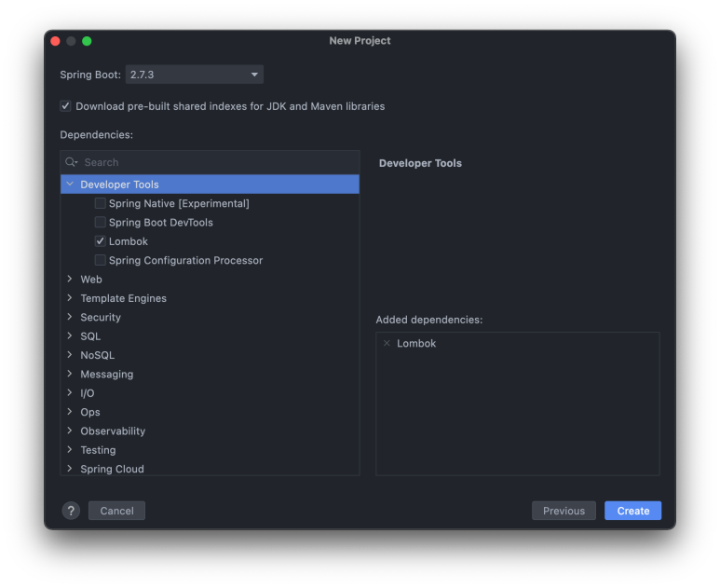Select Lombok in Added dependencies list

416,343
